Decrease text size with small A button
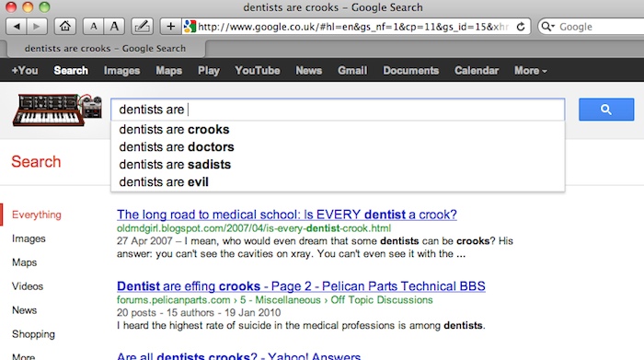Screen dimensions: 644x360 tap(93, 27)
